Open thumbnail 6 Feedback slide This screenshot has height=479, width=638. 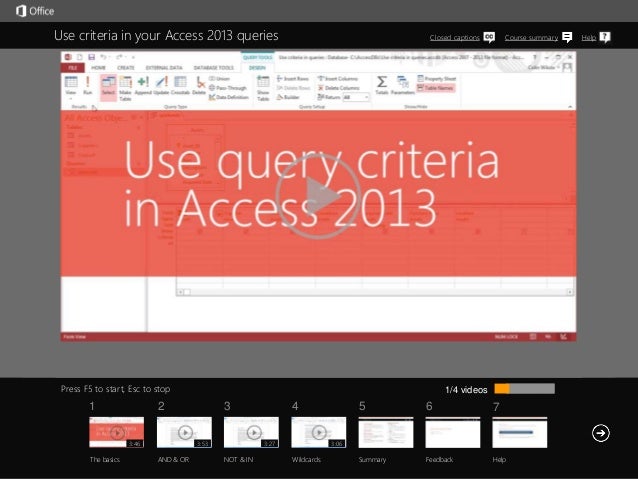(x=452, y=432)
